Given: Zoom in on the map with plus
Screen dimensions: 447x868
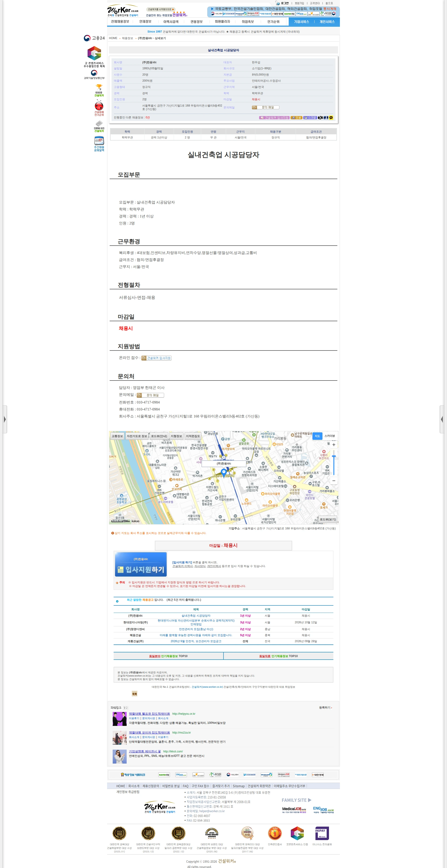Looking at the screenshot, I should (x=334, y=445).
